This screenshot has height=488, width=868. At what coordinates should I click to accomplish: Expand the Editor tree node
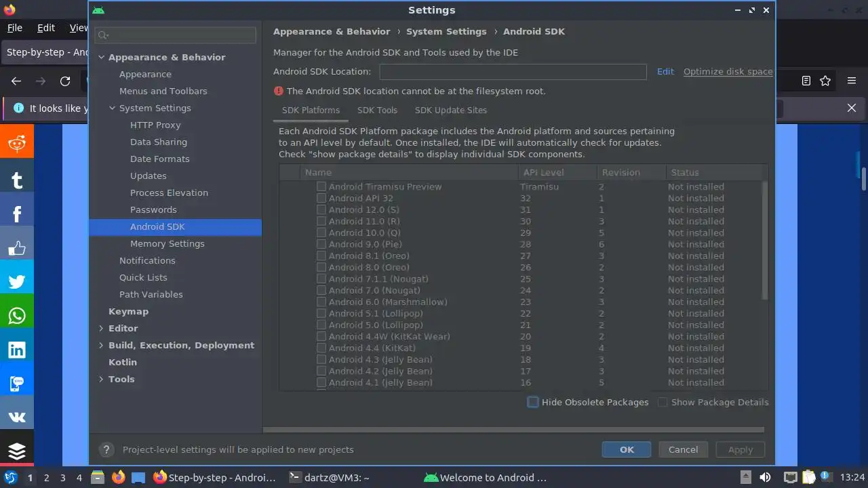(101, 328)
